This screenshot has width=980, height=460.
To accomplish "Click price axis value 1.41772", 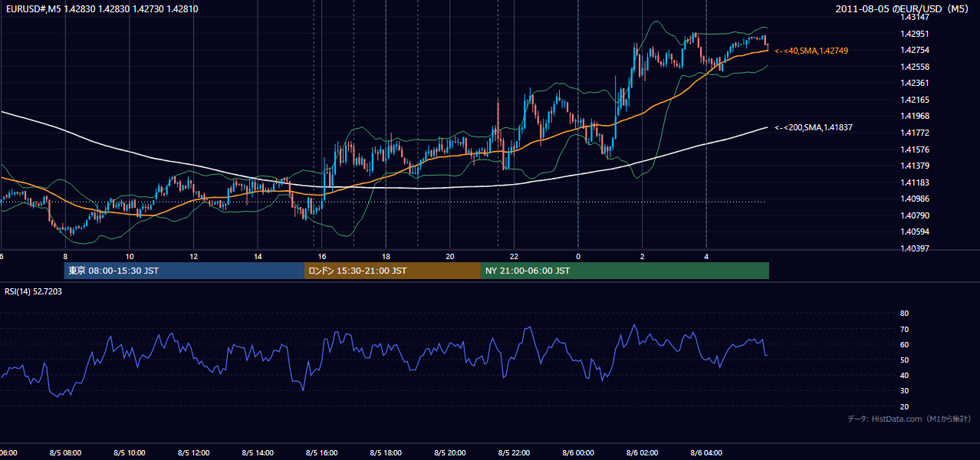I will pyautogui.click(x=914, y=133).
